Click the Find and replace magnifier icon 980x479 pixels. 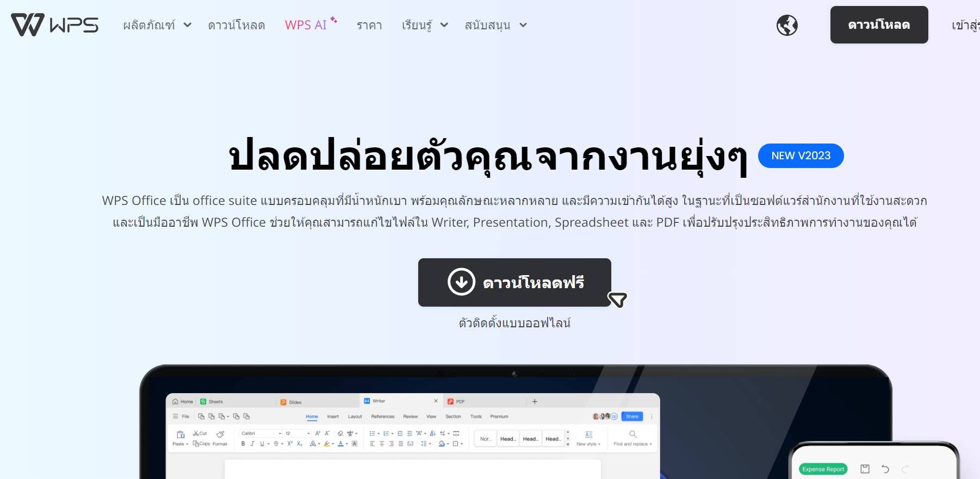click(633, 434)
